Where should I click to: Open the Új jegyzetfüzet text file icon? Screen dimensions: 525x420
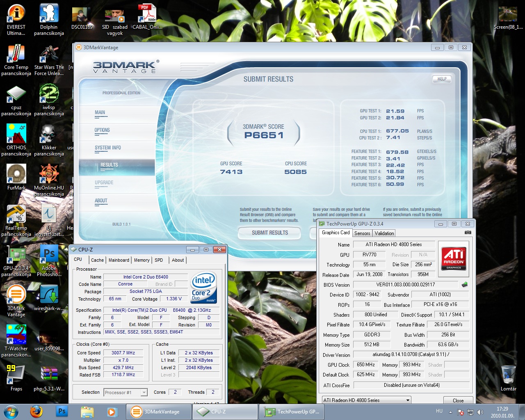click(49, 221)
